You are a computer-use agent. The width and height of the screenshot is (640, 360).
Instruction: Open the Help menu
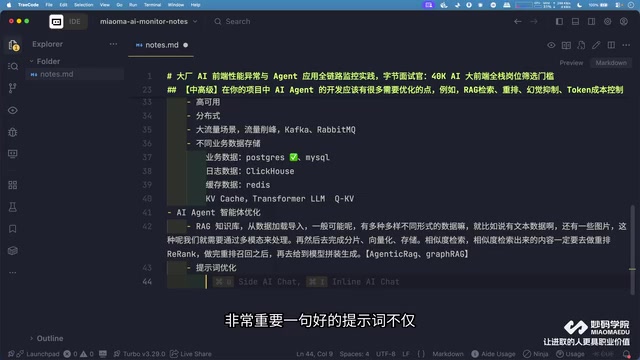click(x=196, y=5)
